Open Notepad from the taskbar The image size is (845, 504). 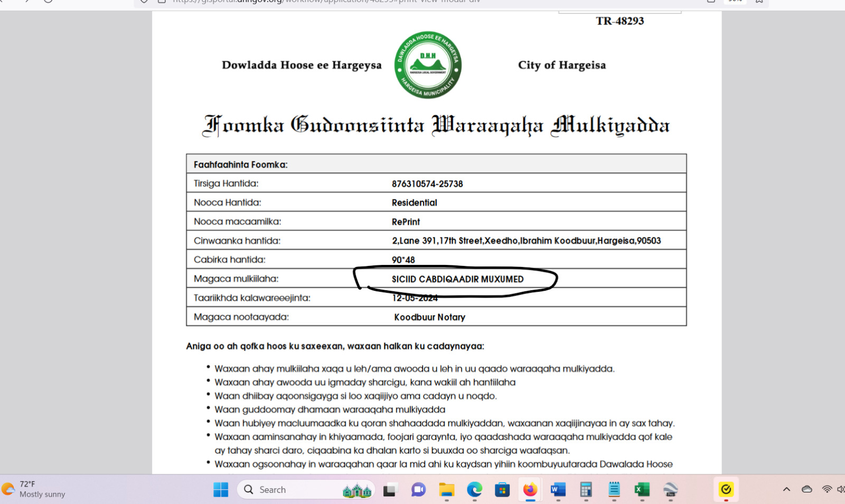point(614,490)
